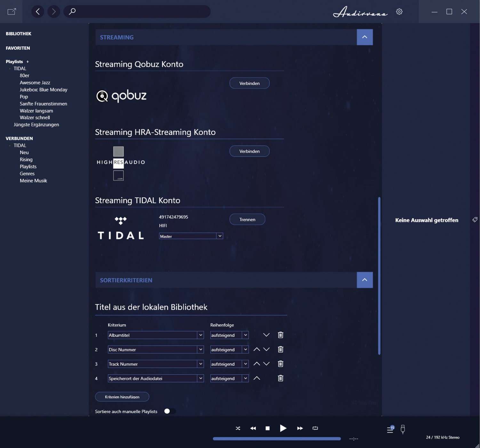
Task: Start playback with the play button
Action: pos(283,428)
